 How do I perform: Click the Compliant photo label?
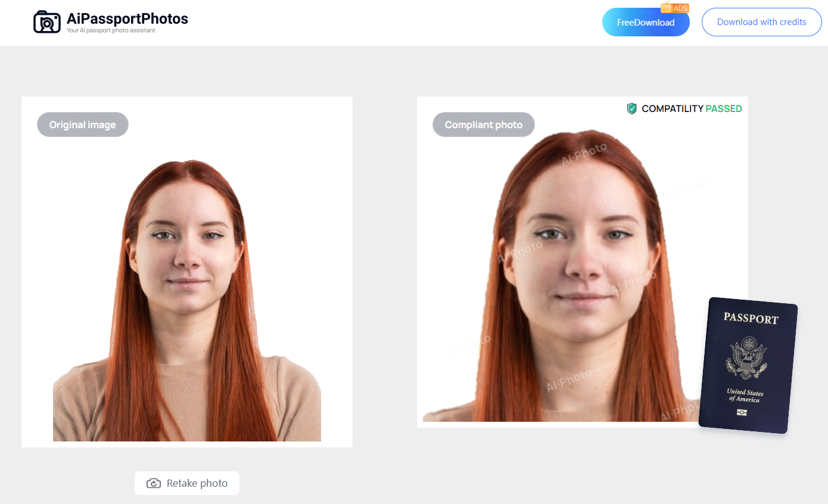484,125
